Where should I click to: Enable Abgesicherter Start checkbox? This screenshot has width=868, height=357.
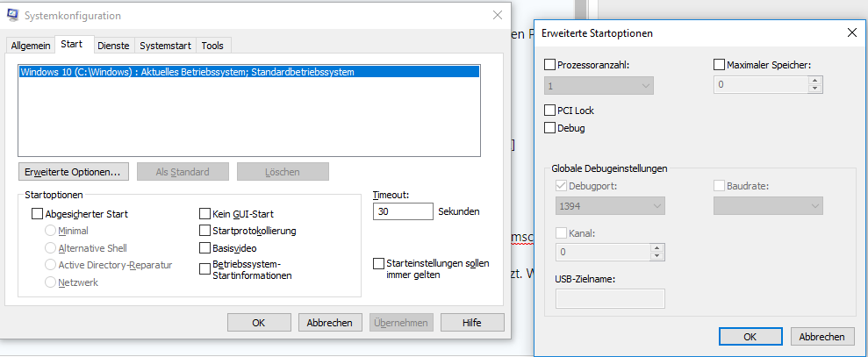pyautogui.click(x=37, y=213)
